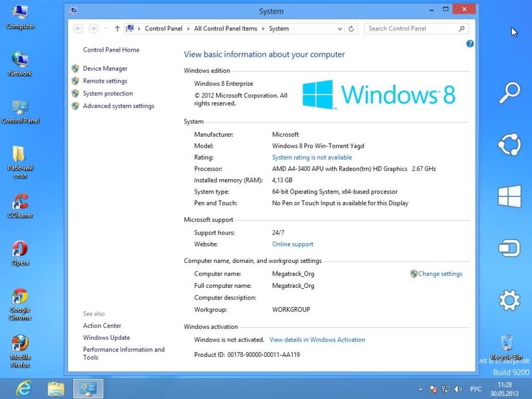Click the Start charm Windows logo
Screen dimensions: 532x399
click(509, 196)
